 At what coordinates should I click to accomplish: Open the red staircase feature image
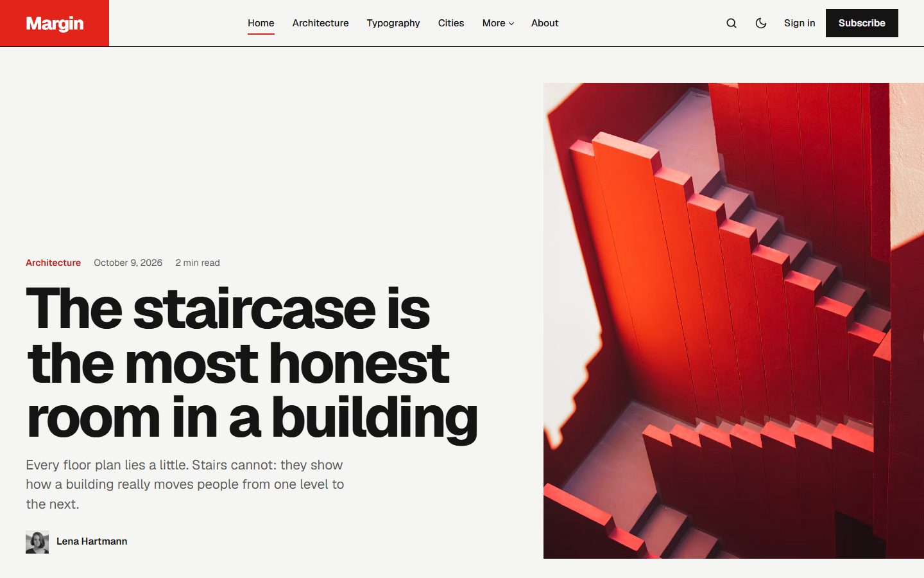coord(733,320)
